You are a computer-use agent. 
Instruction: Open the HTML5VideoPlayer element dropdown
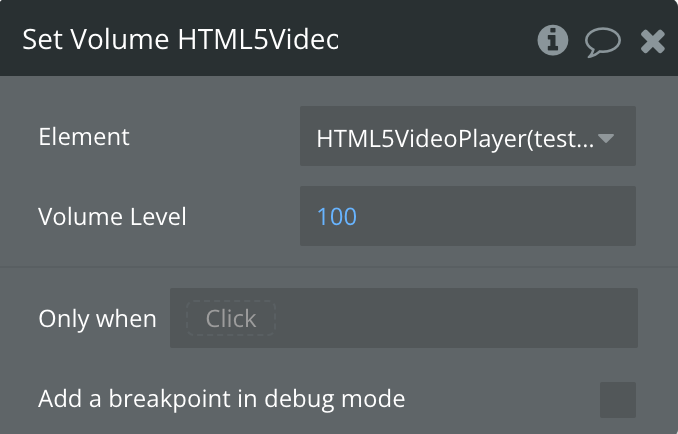468,136
